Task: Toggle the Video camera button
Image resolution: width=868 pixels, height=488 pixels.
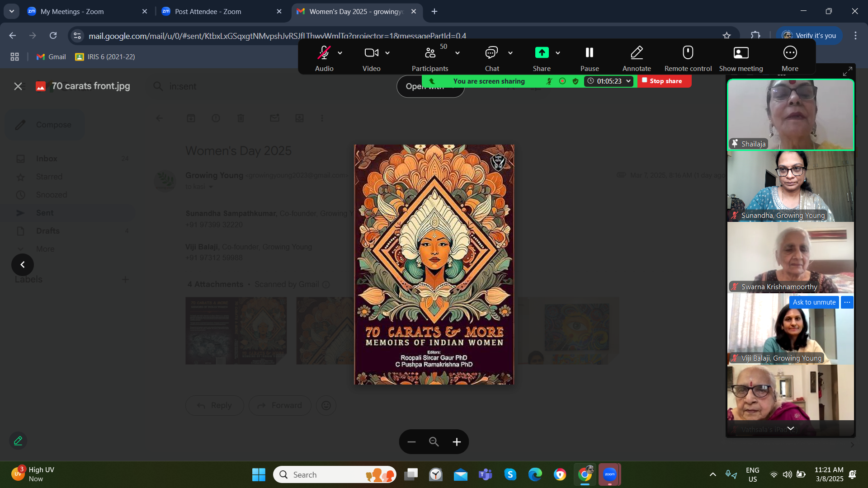Action: tap(371, 53)
